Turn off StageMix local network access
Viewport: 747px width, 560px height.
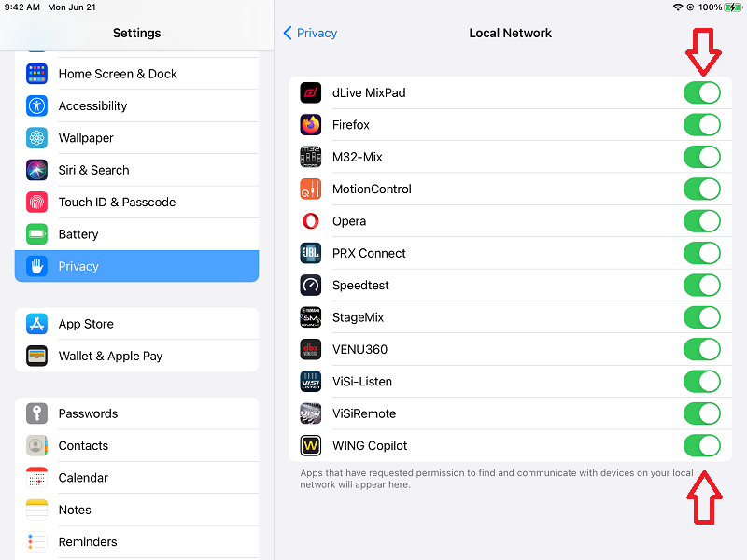(x=702, y=317)
